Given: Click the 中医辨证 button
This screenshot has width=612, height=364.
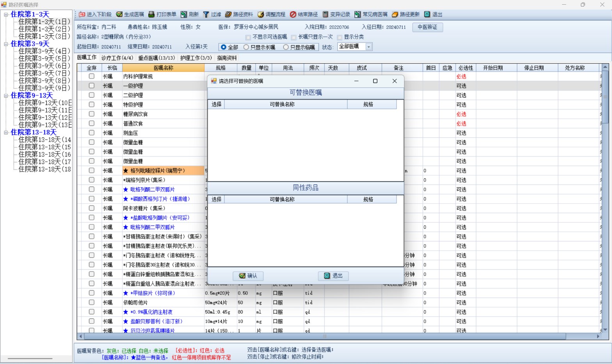Looking at the screenshot, I should [427, 27].
